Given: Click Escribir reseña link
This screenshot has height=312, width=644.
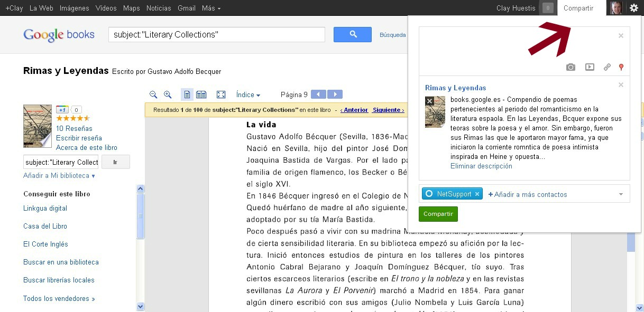Looking at the screenshot, I should 79,138.
